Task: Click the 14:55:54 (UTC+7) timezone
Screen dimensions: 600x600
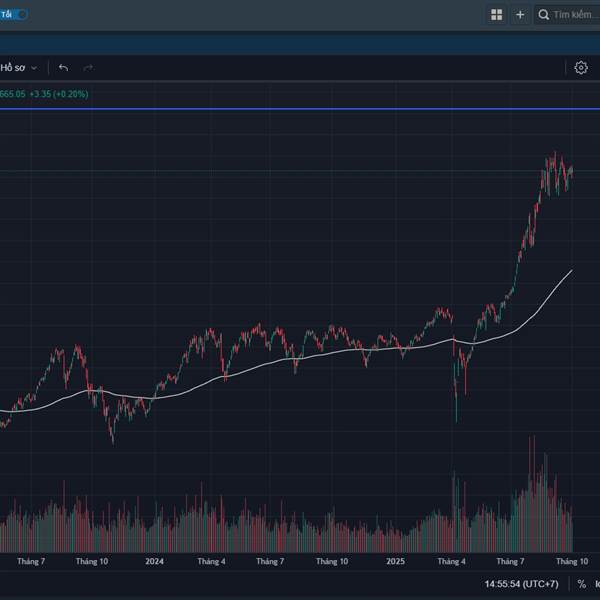Action: [521, 584]
